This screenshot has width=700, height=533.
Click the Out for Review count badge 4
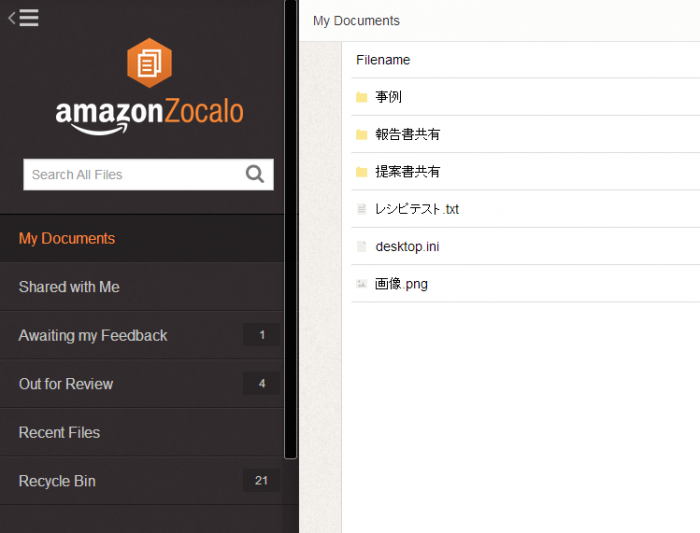coord(262,383)
